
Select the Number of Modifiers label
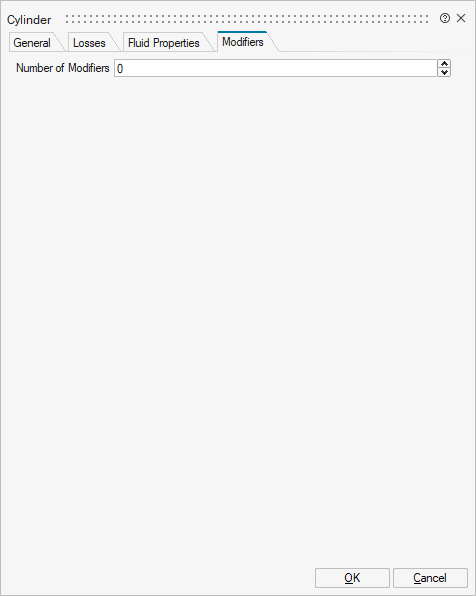tap(63, 68)
